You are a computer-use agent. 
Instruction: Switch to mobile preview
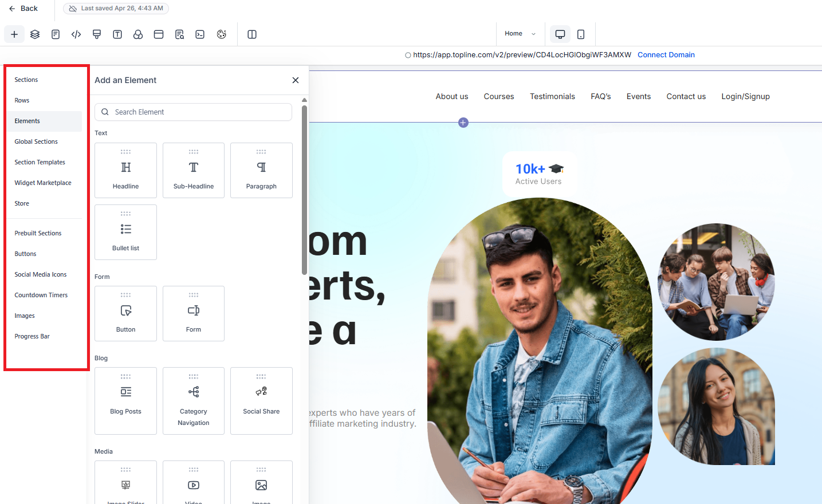coord(581,34)
